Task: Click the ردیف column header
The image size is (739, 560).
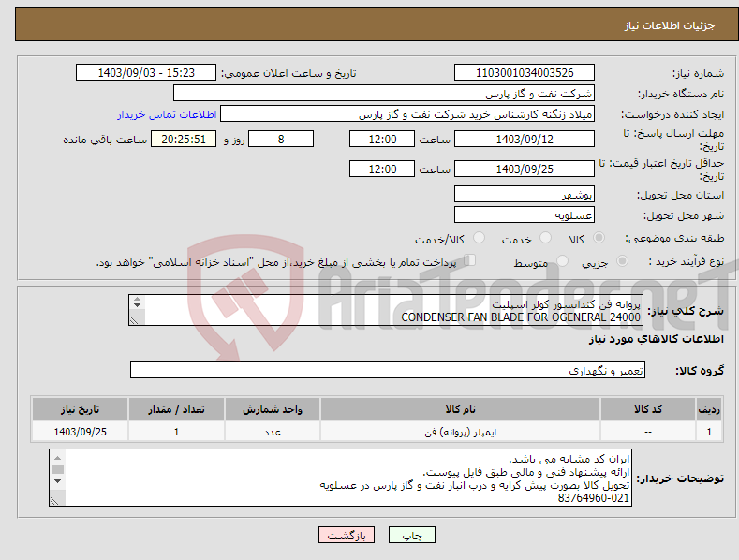Action: (709, 409)
